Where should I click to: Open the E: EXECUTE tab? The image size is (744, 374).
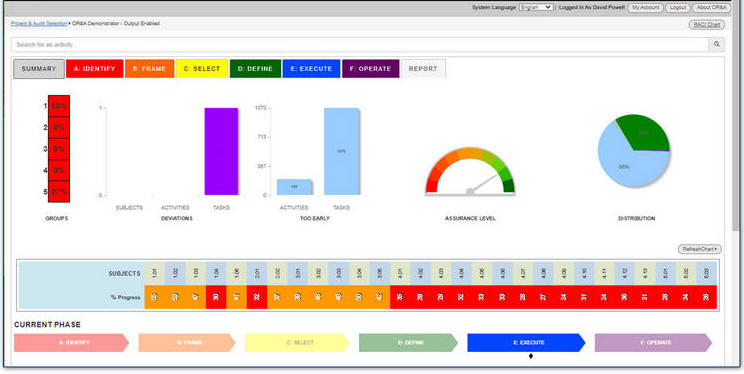[311, 69]
